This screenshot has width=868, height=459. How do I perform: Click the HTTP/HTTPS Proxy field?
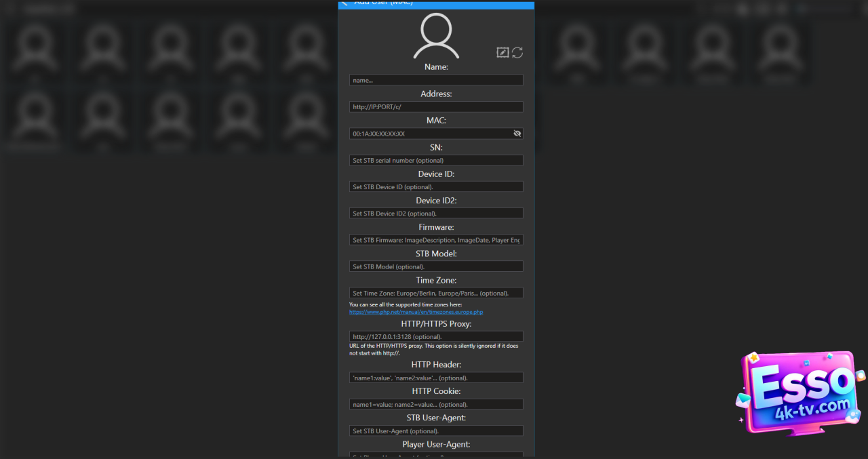[x=436, y=336]
